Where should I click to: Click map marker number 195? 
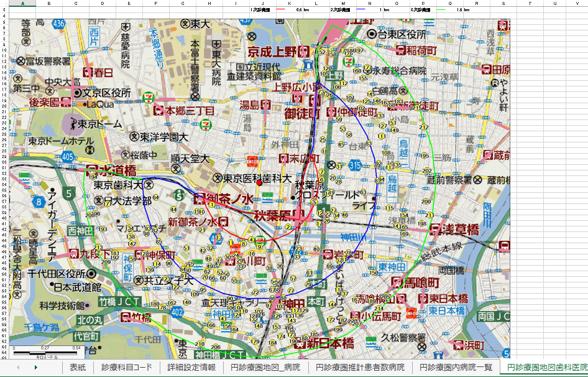[424, 156]
